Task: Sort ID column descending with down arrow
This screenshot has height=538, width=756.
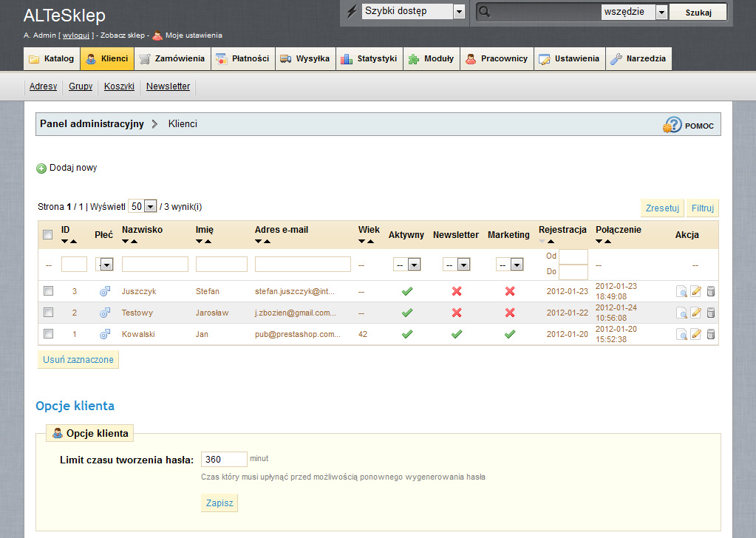Action: [x=64, y=241]
